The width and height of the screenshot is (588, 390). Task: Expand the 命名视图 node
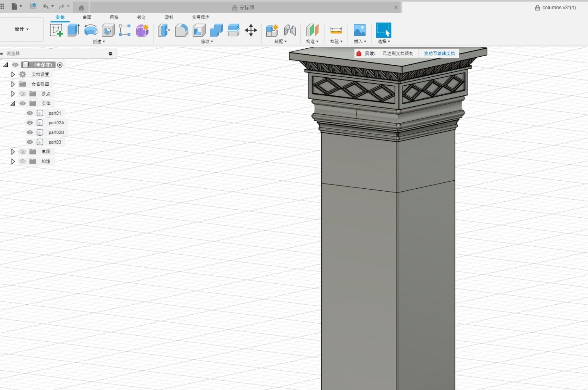coord(13,84)
